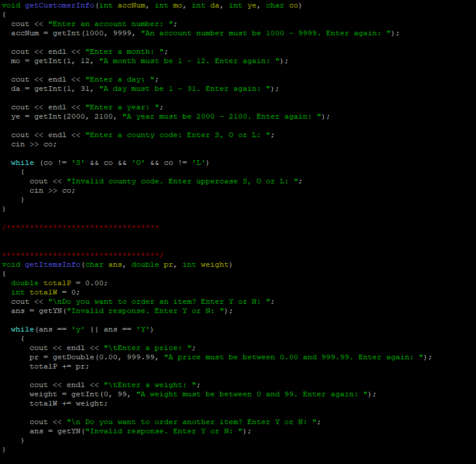
Task: Click the while keyword validating county code
Action: [22, 163]
